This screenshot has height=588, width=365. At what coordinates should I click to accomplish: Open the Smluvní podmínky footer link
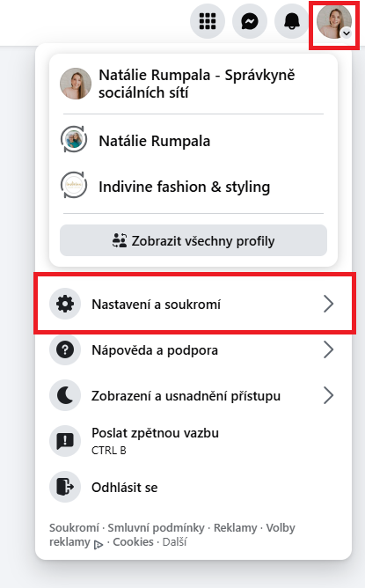(x=156, y=527)
